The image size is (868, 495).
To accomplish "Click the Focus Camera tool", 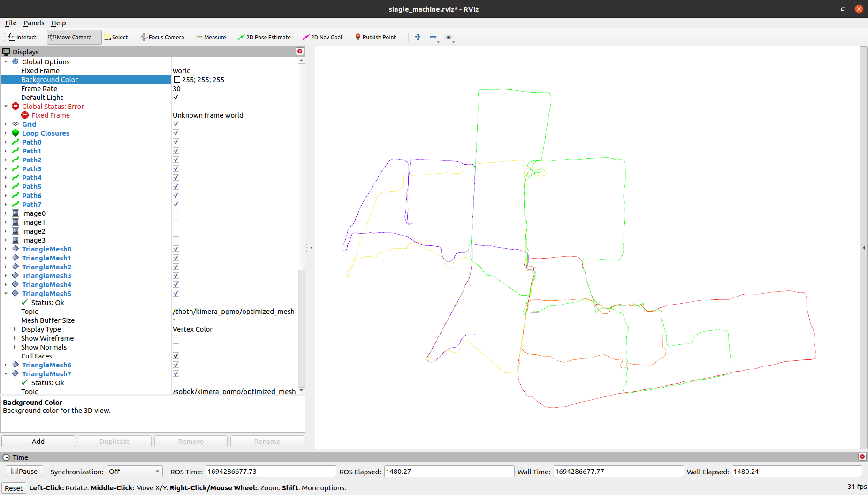I will pyautogui.click(x=161, y=37).
